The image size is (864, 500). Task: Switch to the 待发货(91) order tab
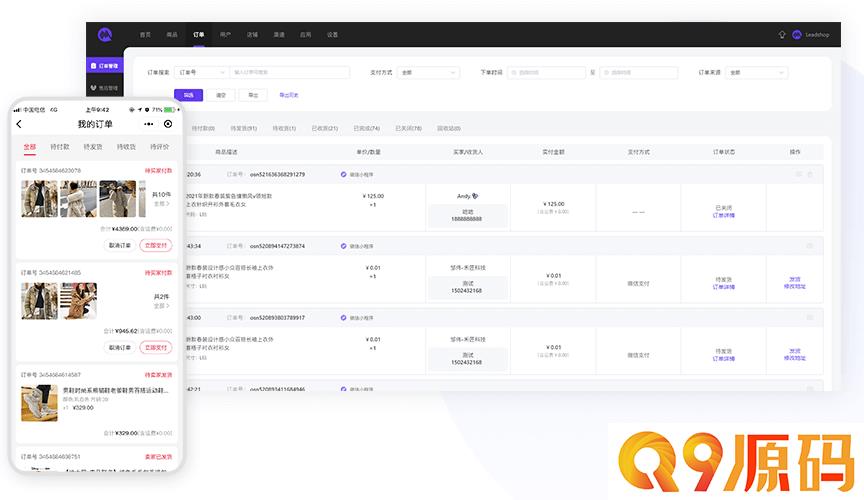(x=244, y=128)
